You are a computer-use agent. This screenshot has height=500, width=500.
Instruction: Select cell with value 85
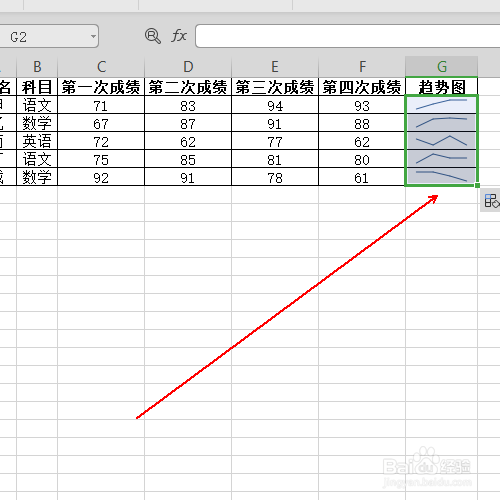[x=188, y=159]
